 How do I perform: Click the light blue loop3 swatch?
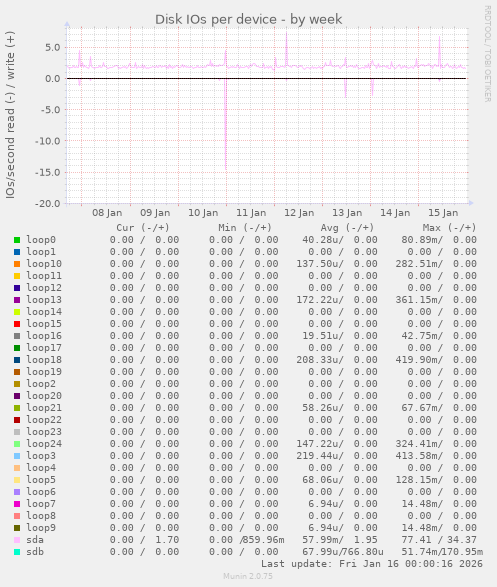tap(17, 456)
